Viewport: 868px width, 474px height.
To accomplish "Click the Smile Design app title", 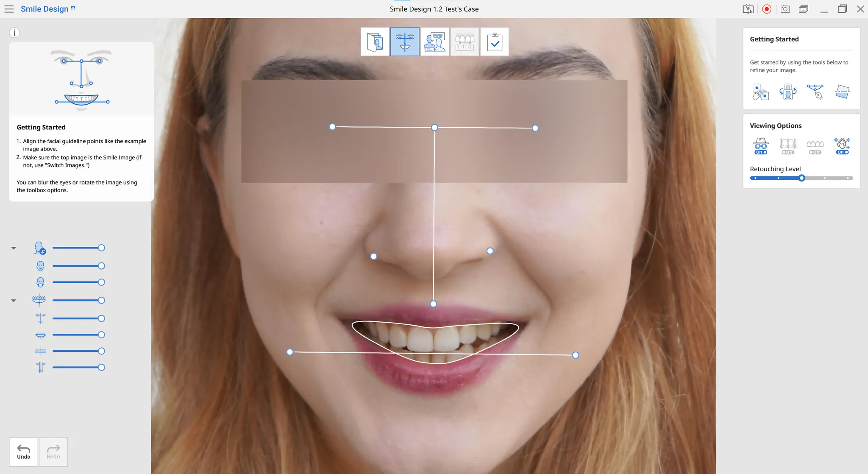I will point(45,9).
